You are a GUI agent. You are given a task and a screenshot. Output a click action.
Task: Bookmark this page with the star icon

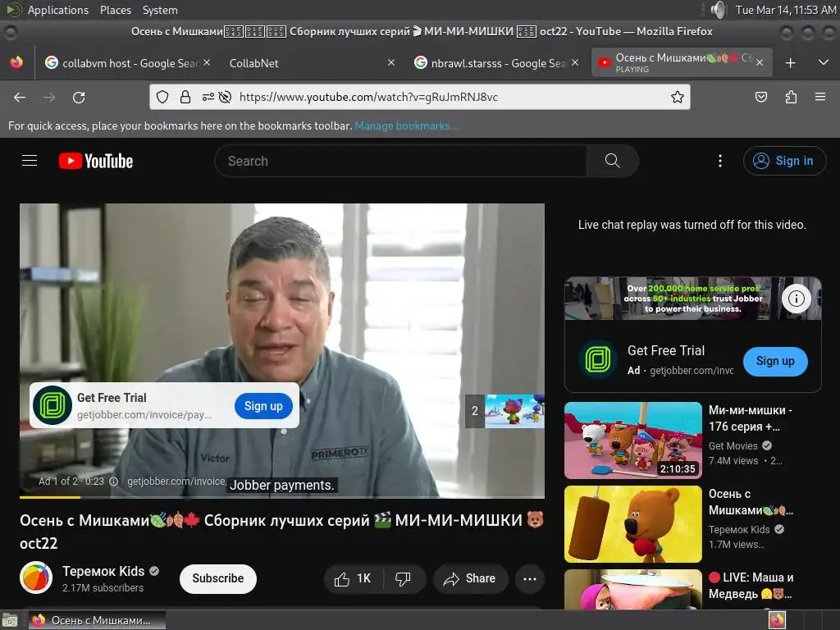click(x=677, y=97)
